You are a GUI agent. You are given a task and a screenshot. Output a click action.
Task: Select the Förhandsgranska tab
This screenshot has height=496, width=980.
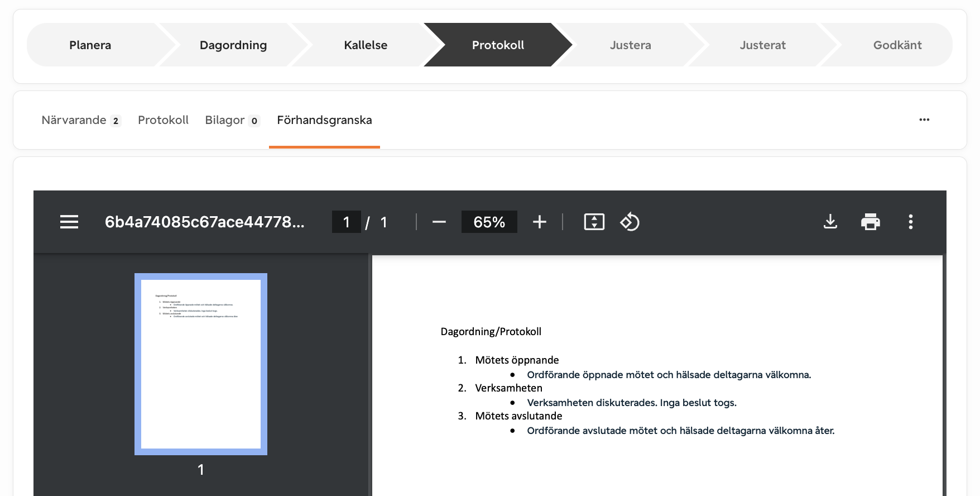(x=324, y=120)
